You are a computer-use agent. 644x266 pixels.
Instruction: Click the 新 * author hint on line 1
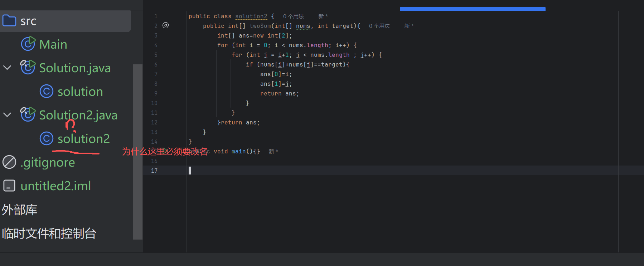pyautogui.click(x=323, y=16)
